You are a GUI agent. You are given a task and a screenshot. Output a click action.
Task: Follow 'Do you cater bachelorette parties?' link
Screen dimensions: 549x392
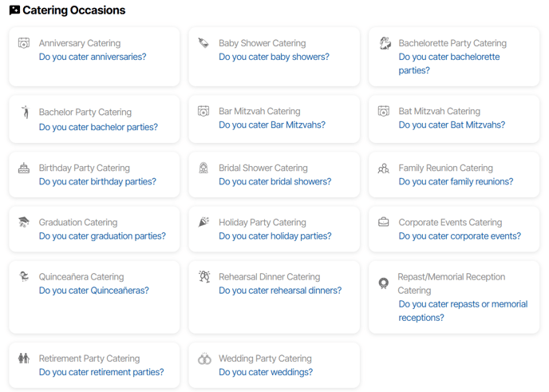click(449, 63)
